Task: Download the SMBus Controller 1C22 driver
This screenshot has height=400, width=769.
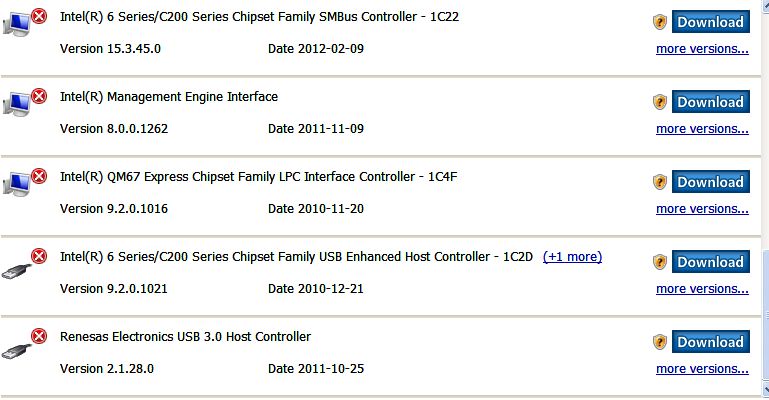Action: point(711,22)
